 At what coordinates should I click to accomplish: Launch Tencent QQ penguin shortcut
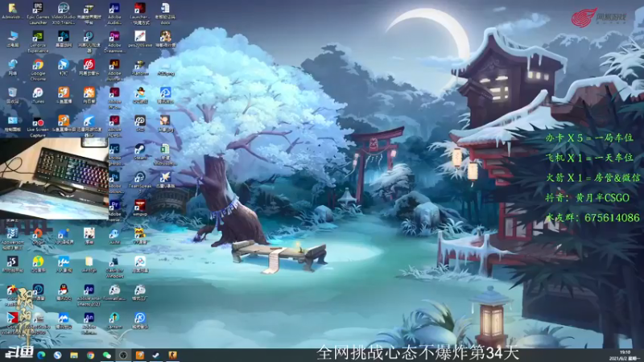(64, 292)
